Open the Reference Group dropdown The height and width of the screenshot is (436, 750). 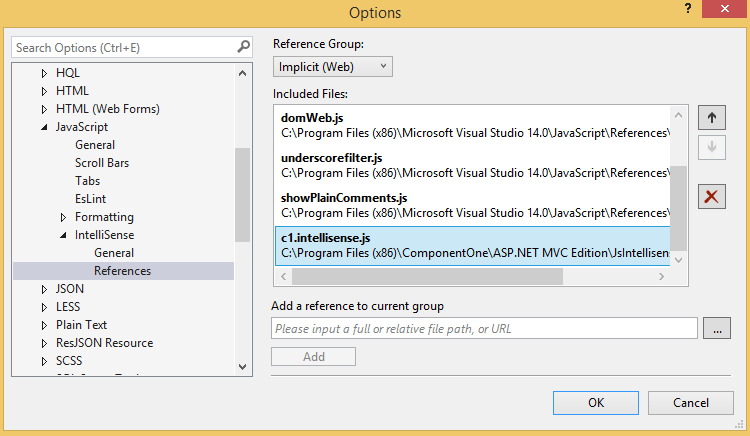[332, 66]
